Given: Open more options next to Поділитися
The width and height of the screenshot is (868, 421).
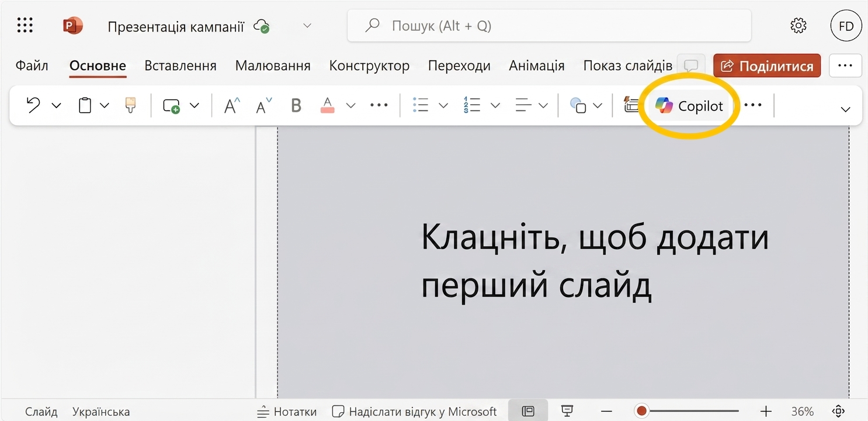Looking at the screenshot, I should pos(845,66).
